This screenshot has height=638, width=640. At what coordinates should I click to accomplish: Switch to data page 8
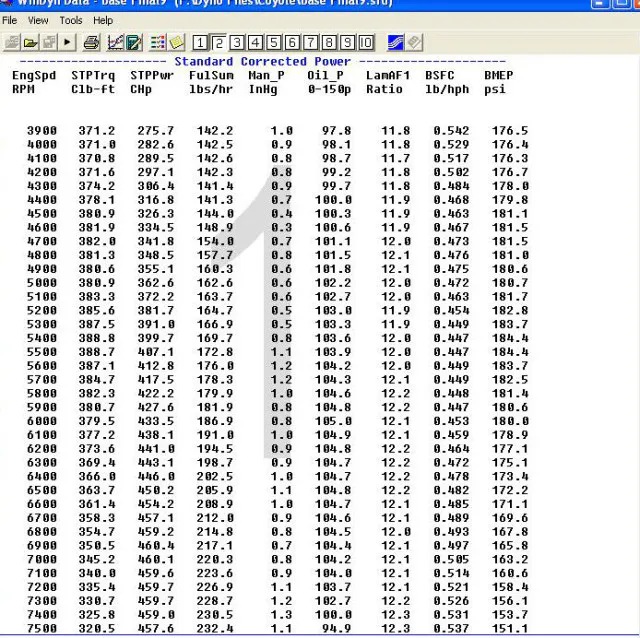(x=329, y=43)
